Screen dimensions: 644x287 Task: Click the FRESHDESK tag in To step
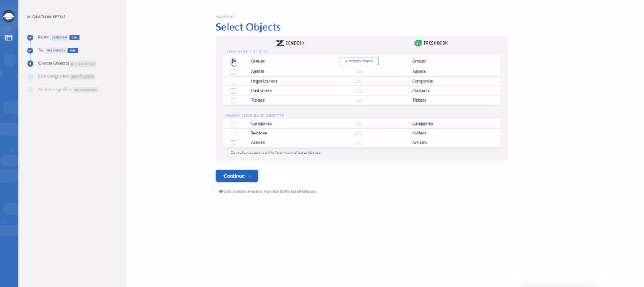tap(56, 50)
